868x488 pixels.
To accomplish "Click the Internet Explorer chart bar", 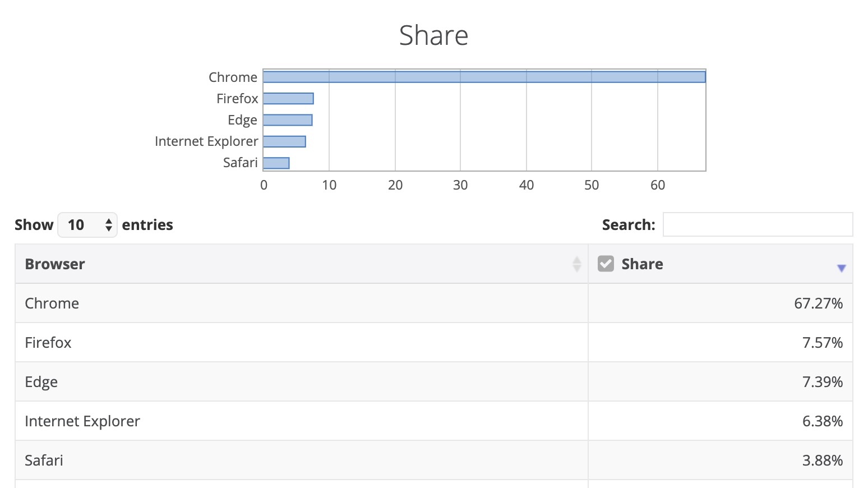I will point(284,141).
